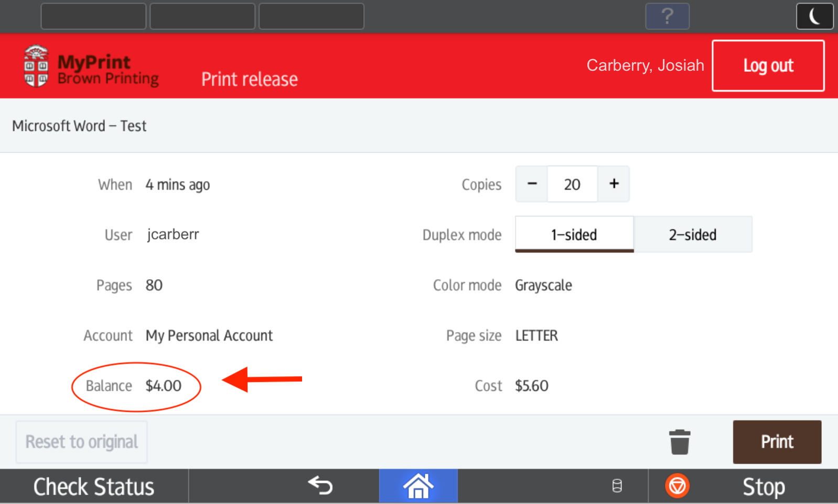Screen dimensions: 838x504
Task: Go back using the return arrow icon
Action: (x=320, y=486)
